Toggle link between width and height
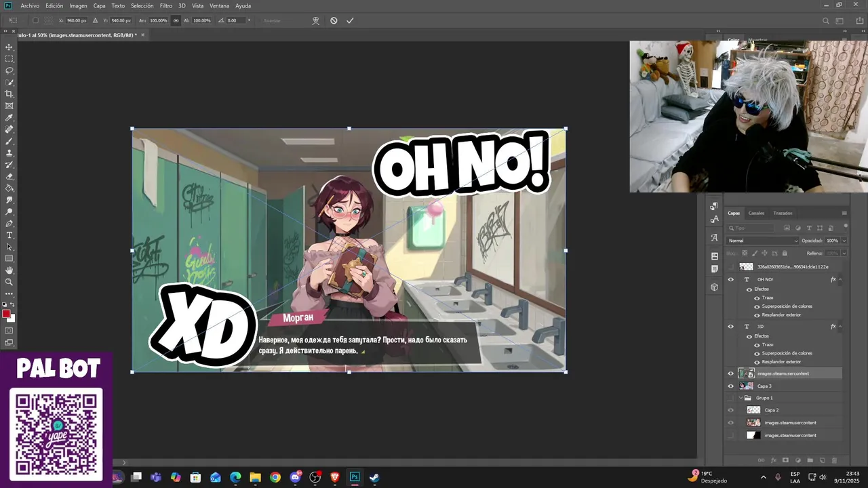 tap(176, 20)
